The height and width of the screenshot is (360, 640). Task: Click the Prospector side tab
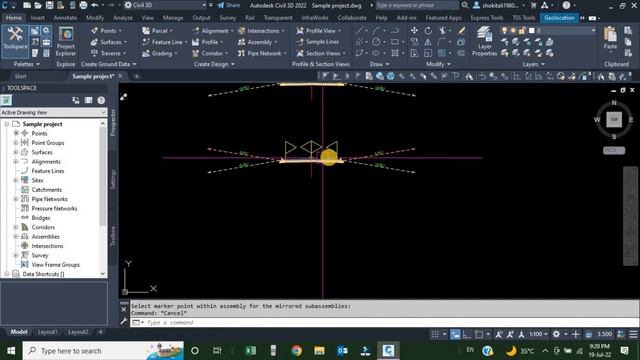point(113,122)
